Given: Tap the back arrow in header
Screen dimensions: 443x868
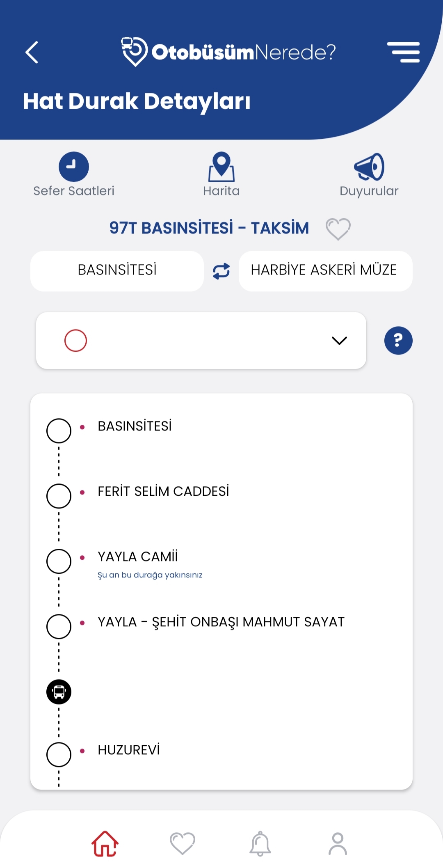Looking at the screenshot, I should pos(32,53).
